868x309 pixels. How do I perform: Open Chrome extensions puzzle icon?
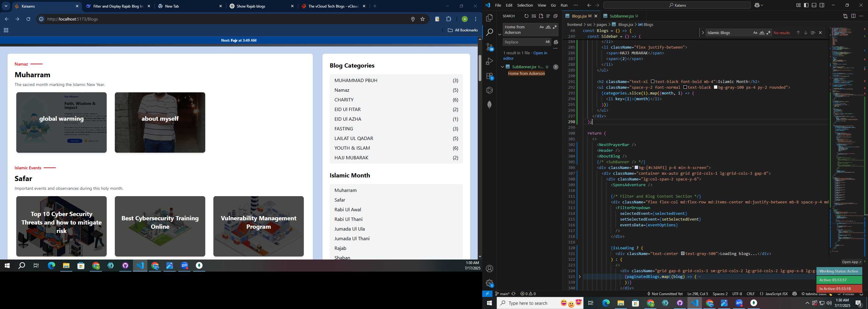[448, 19]
